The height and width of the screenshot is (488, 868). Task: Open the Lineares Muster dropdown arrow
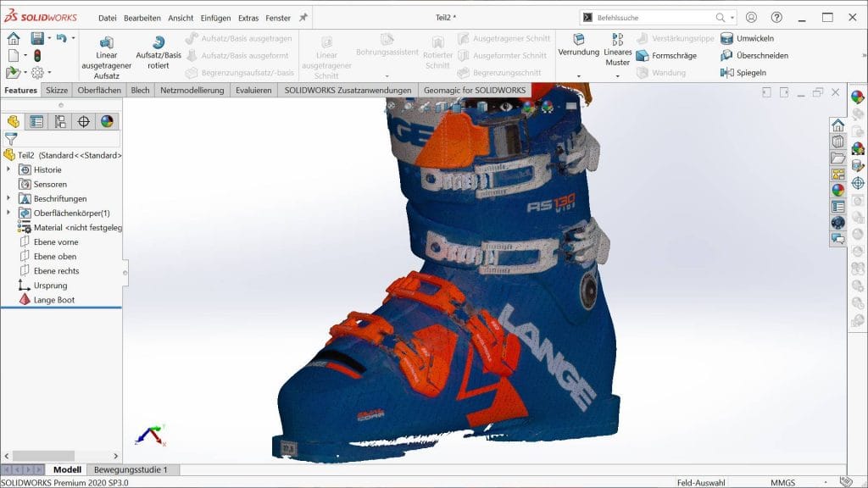[x=617, y=76]
